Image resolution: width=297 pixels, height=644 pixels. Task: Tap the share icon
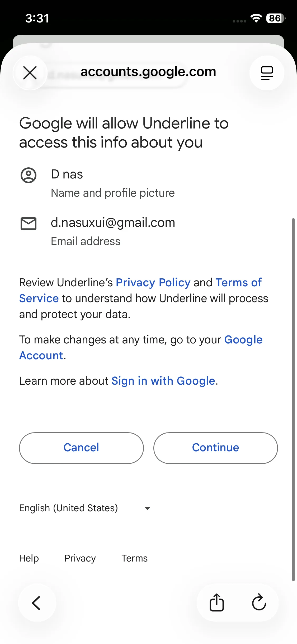pos(217,602)
